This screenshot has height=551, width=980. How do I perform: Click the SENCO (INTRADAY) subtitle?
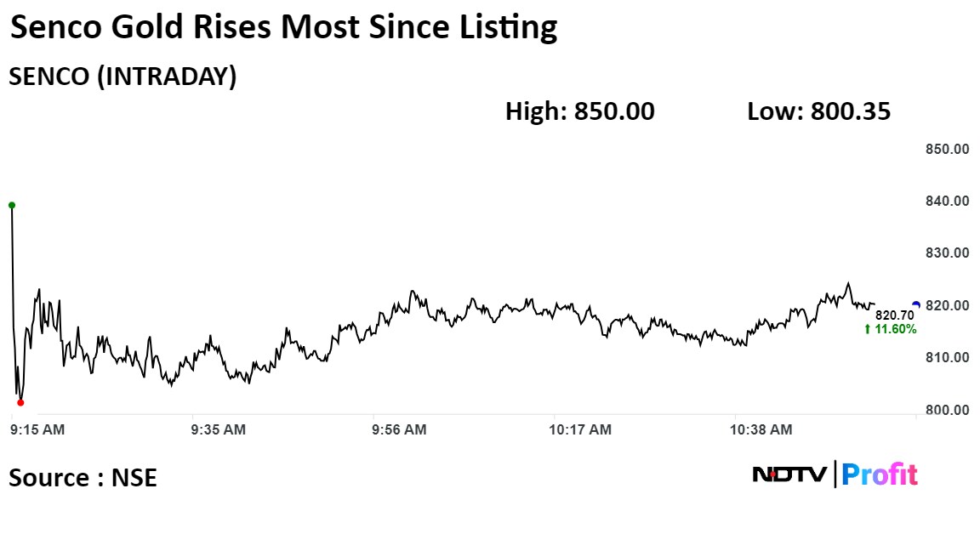pyautogui.click(x=122, y=77)
